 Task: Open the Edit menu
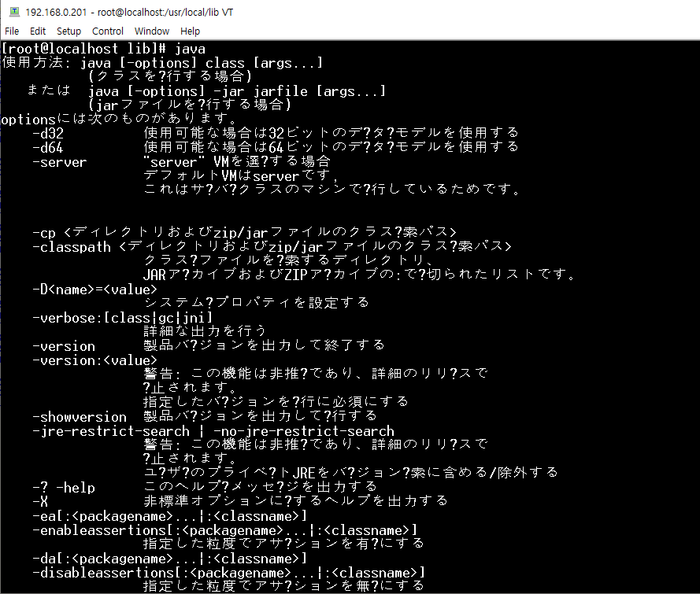point(38,31)
